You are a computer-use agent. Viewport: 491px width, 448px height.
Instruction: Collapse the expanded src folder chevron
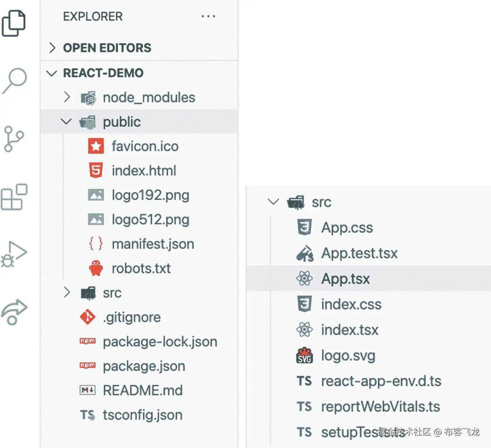click(274, 202)
